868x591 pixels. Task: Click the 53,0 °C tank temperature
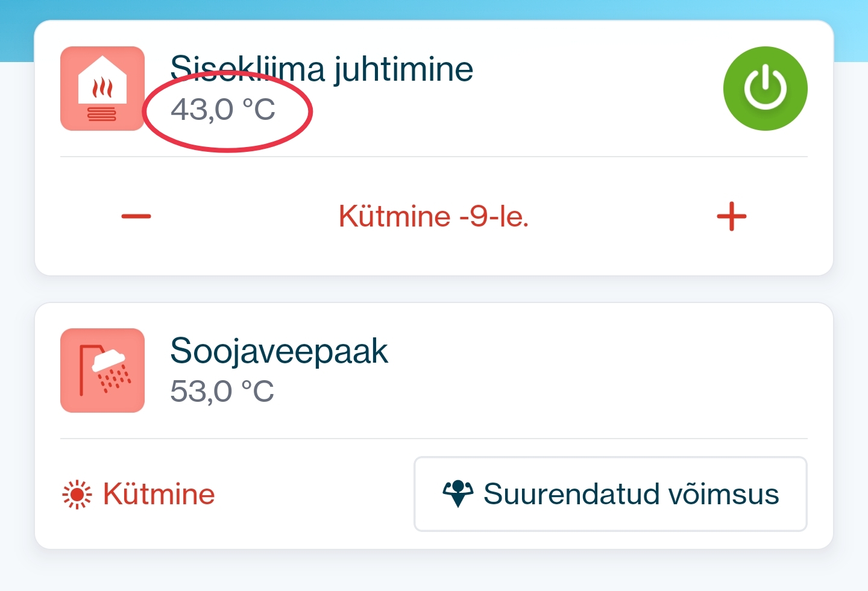point(222,392)
